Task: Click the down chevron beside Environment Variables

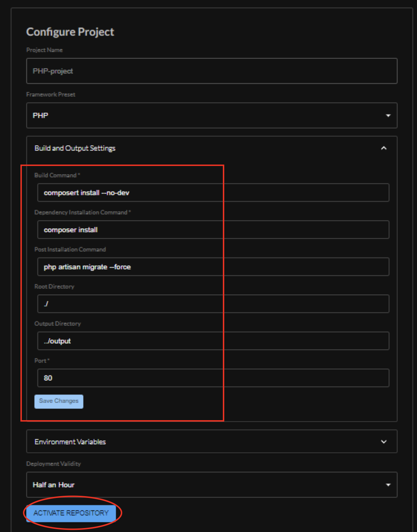Action: 384,442
